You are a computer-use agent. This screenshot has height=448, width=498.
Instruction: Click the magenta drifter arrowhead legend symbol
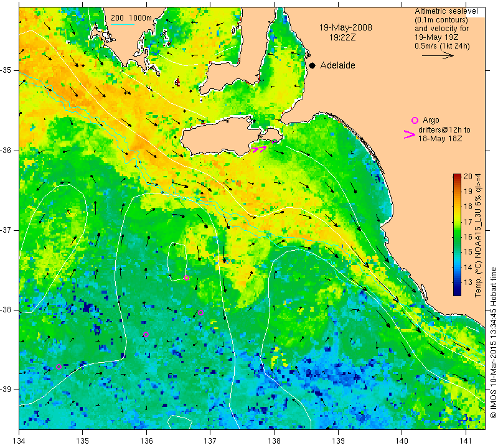(410, 134)
